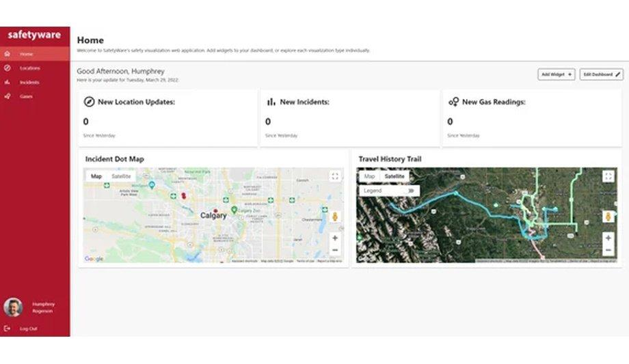Enter fullscreen on the Incident Dot Map

tap(335, 176)
